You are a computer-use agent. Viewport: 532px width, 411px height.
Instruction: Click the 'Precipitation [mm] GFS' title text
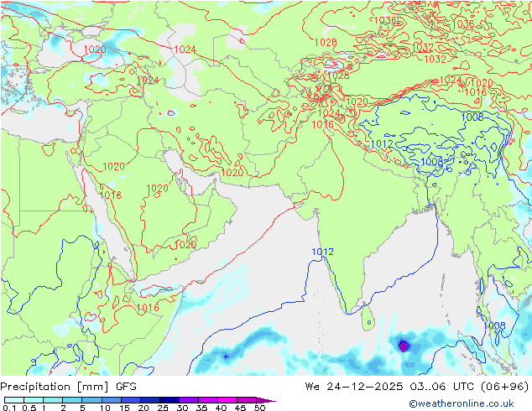[68, 387]
